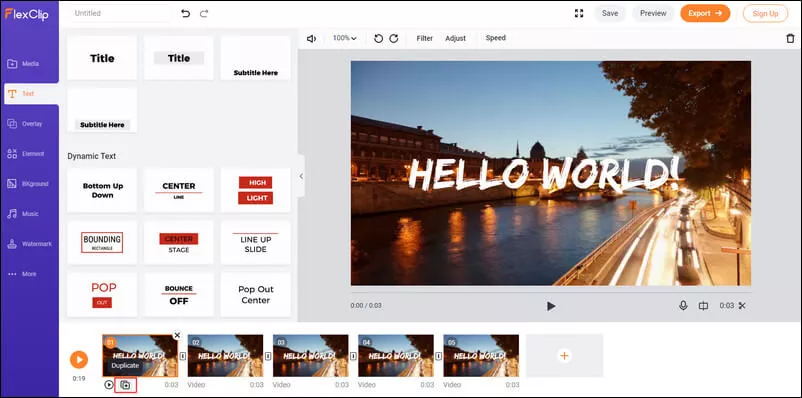Image resolution: width=802 pixels, height=398 pixels.
Task: Redo the last action
Action: 204,14
